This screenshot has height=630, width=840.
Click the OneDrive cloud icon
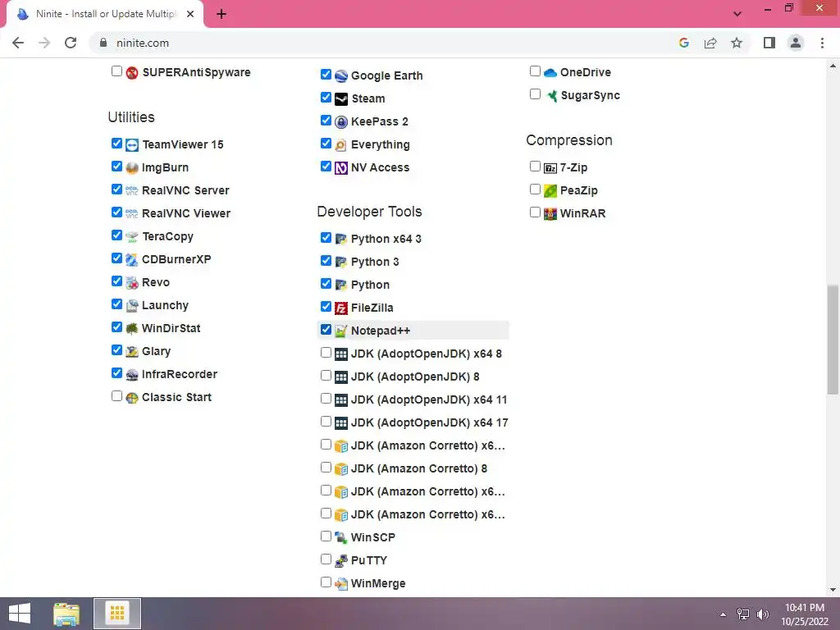point(550,73)
